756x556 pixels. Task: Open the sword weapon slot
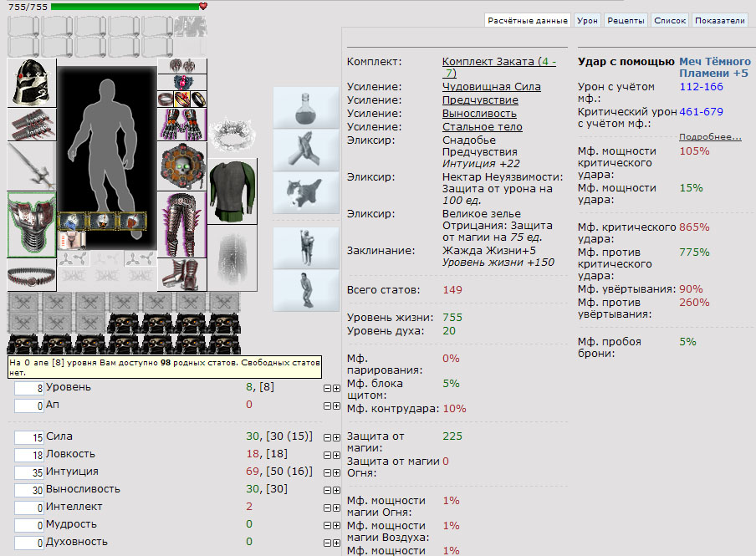coord(32,166)
